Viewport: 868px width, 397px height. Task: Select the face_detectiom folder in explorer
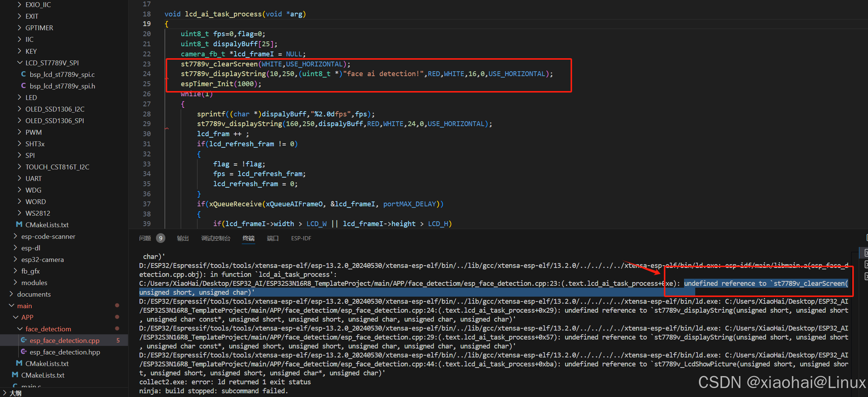pyautogui.click(x=49, y=329)
